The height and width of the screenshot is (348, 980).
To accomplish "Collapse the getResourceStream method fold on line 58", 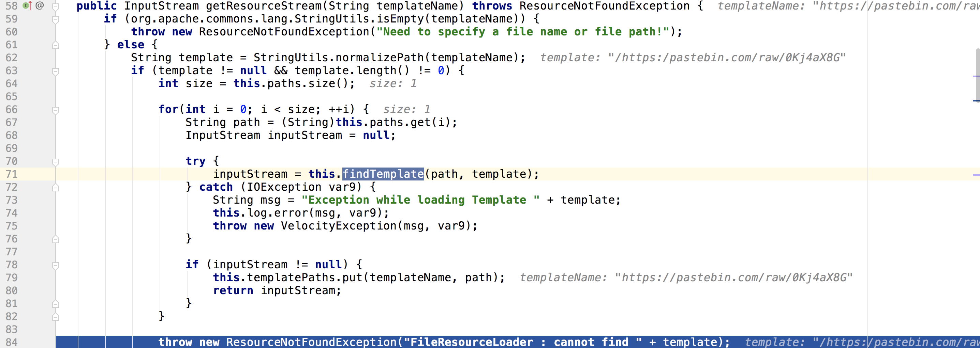I will (56, 6).
